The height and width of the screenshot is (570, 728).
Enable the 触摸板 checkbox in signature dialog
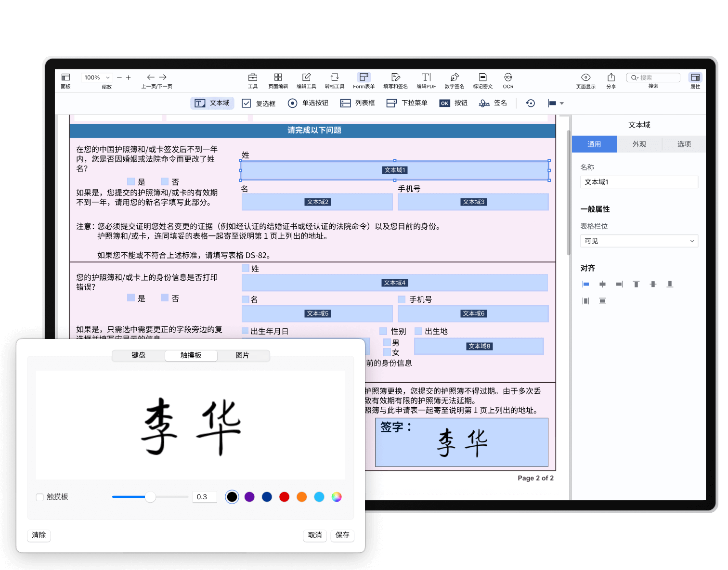click(x=40, y=497)
